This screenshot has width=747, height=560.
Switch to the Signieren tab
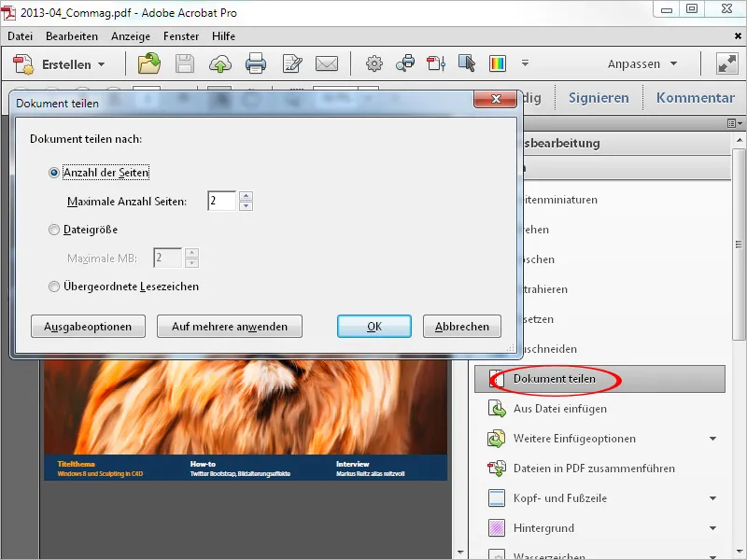click(x=599, y=98)
